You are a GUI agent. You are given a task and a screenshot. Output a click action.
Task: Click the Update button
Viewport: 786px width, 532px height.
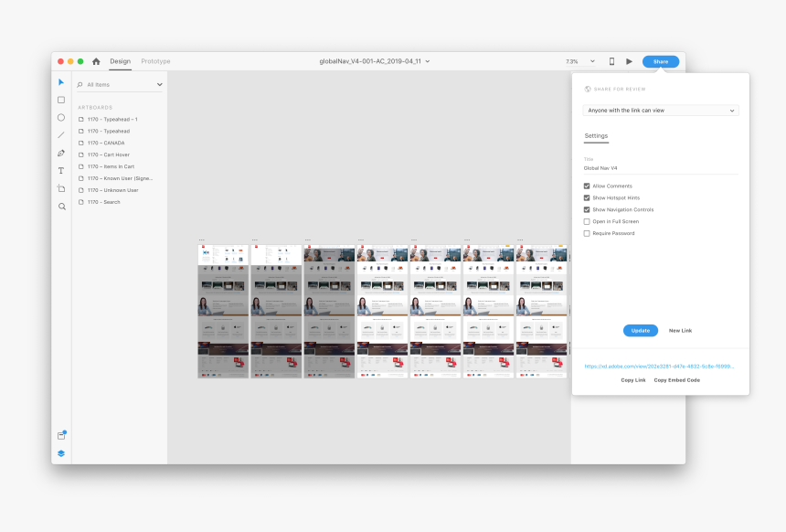640,330
